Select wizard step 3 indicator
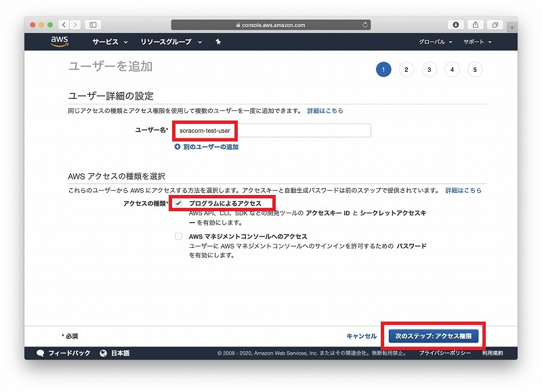542x392 pixels. [429, 70]
